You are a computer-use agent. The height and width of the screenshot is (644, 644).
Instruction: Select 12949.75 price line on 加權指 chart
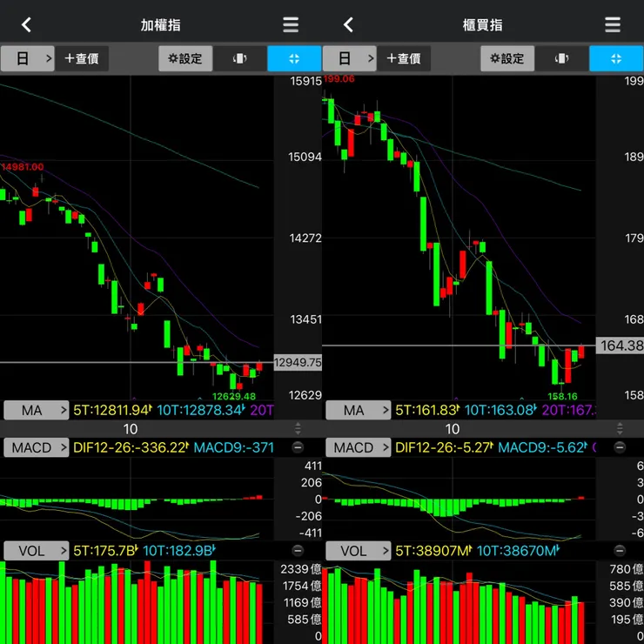pyautogui.click(x=298, y=363)
